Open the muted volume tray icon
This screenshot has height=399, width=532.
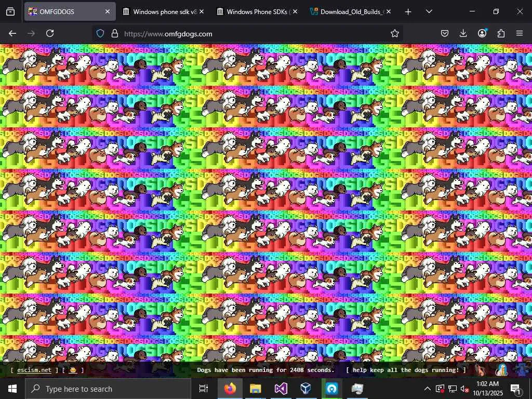click(465, 389)
